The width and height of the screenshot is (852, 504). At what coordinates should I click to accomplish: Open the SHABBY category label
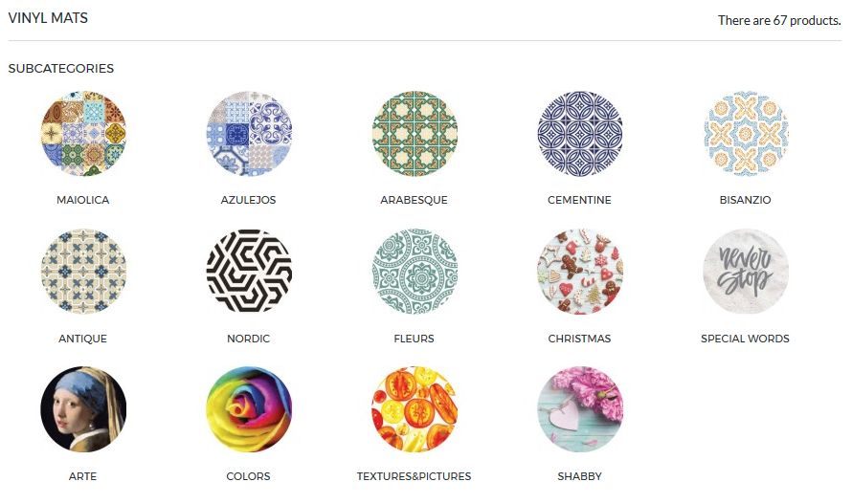click(x=579, y=476)
